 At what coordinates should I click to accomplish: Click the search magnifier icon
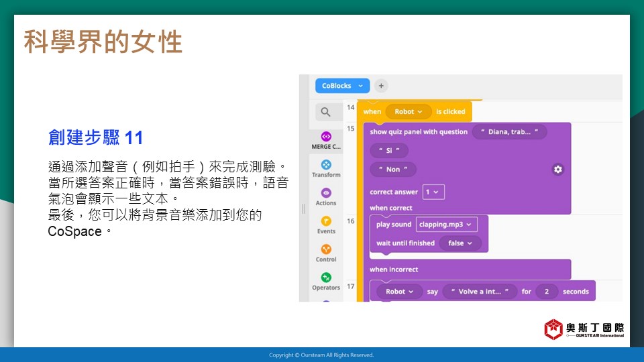pyautogui.click(x=326, y=112)
